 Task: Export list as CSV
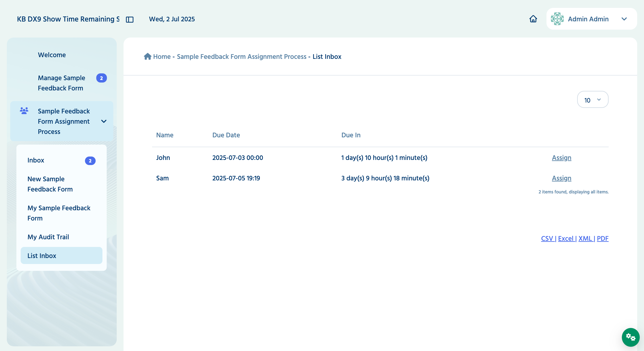coord(547,239)
